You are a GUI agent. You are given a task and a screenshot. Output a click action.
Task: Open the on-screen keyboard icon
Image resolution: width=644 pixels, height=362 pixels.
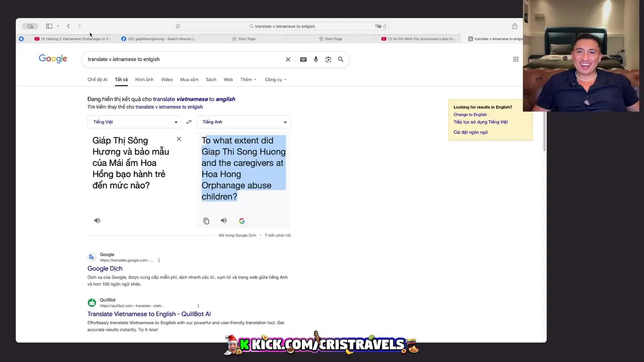[x=303, y=59]
